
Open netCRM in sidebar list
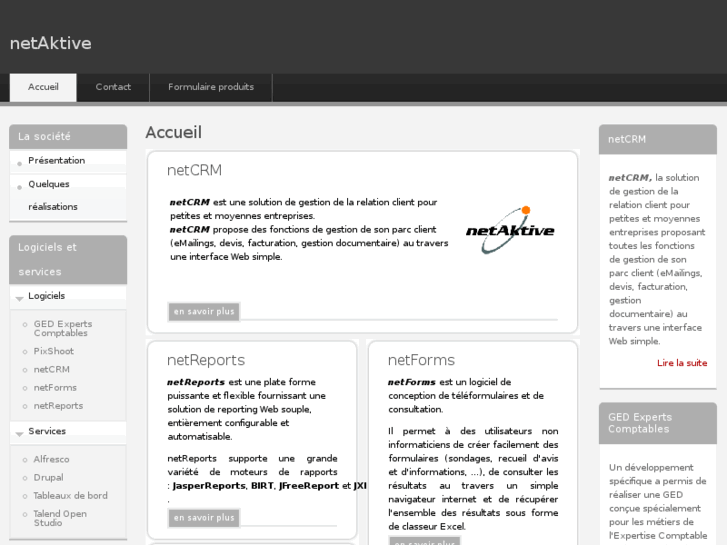tap(51, 370)
